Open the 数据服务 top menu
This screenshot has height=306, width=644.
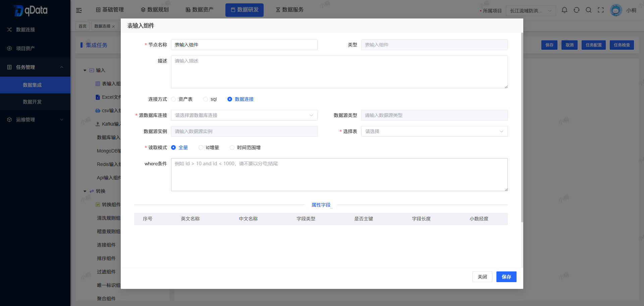(289, 10)
